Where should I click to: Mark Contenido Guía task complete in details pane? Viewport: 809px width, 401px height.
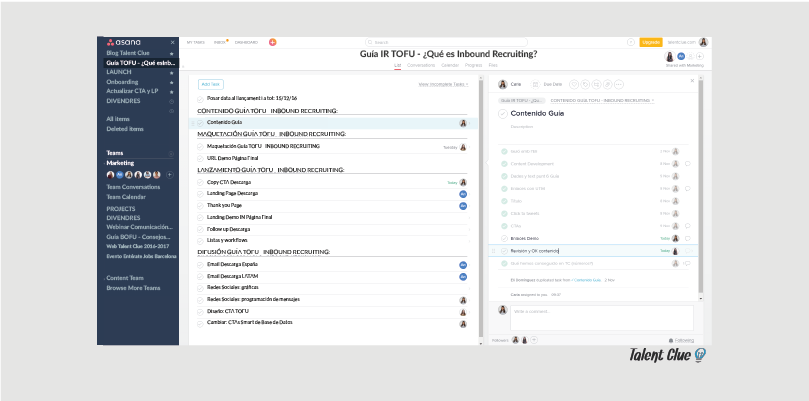pyautogui.click(x=502, y=115)
